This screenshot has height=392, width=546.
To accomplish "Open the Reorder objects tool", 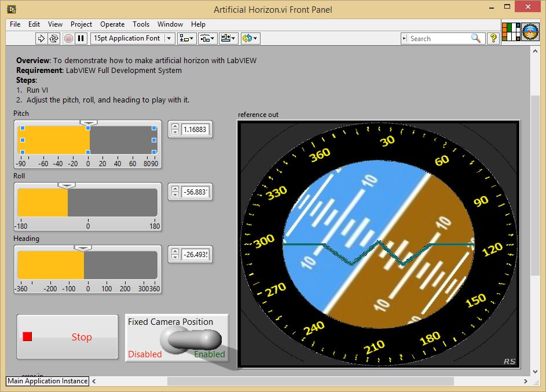I will point(249,38).
